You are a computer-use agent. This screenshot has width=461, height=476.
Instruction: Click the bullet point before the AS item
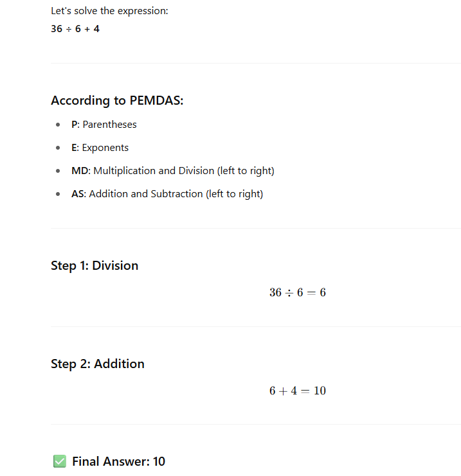tap(58, 194)
